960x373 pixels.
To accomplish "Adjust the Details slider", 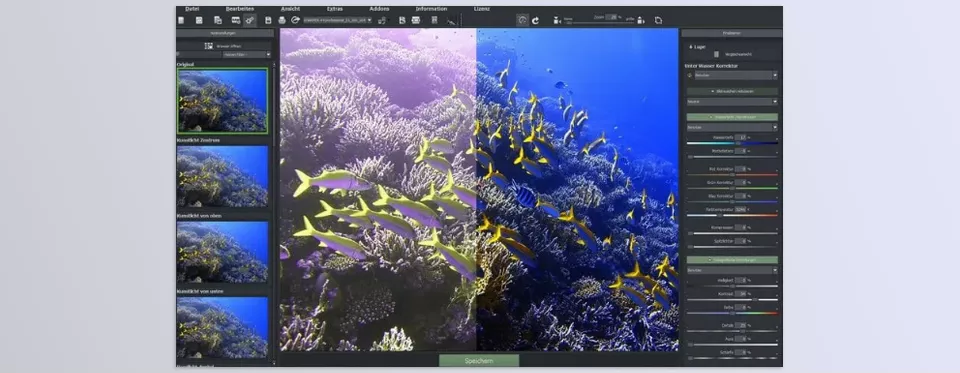I will pos(732,331).
